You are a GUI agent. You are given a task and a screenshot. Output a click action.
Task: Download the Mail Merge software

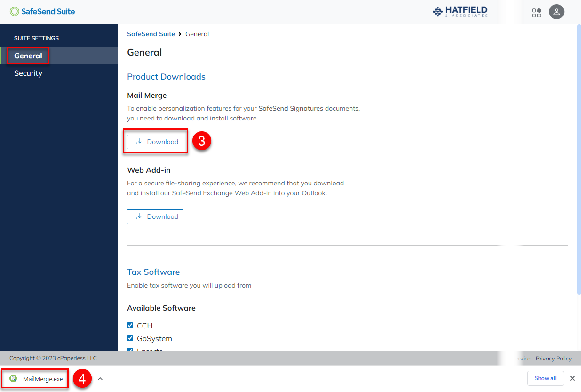[155, 141]
